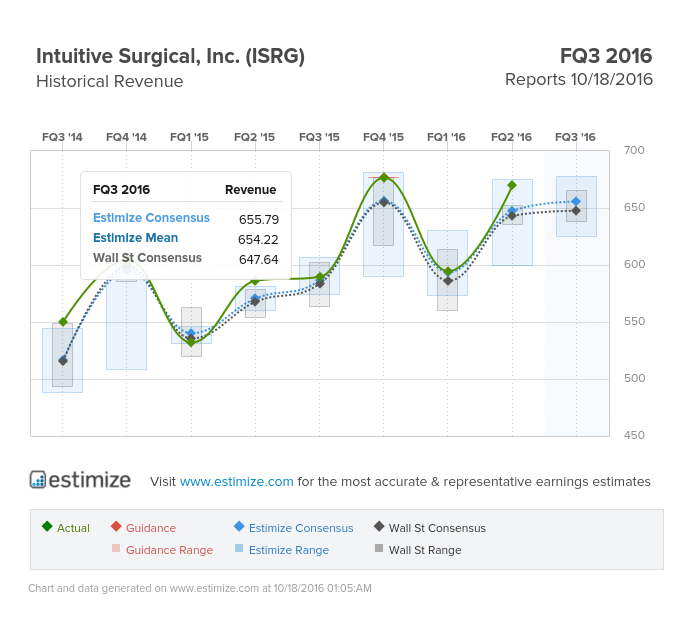Select the FQ4 '14 quarter label

point(126,137)
